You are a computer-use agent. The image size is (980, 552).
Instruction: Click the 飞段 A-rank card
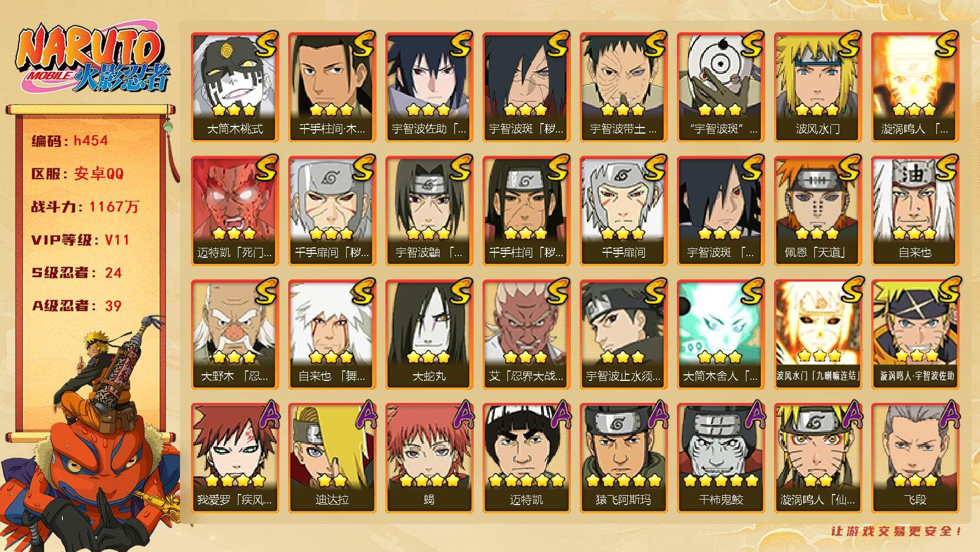pyautogui.click(x=915, y=458)
